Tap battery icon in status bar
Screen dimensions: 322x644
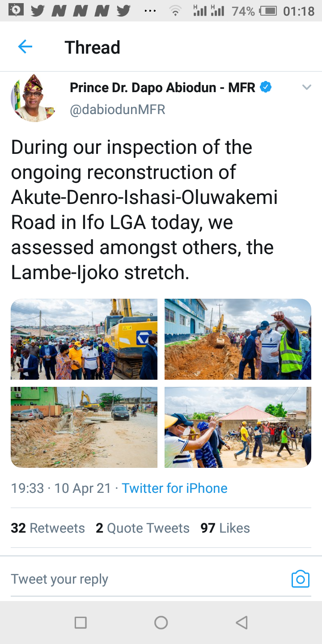pos(268,11)
